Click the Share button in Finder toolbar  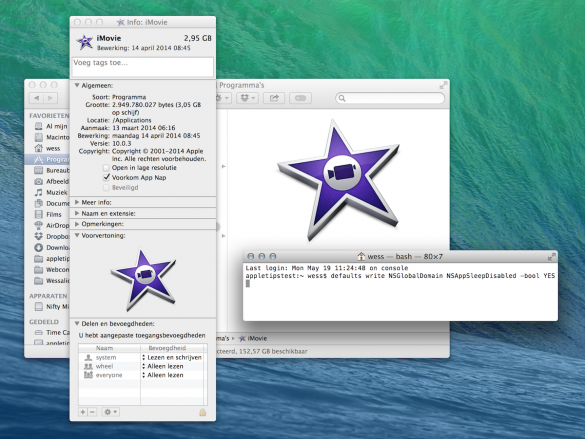pos(274,98)
